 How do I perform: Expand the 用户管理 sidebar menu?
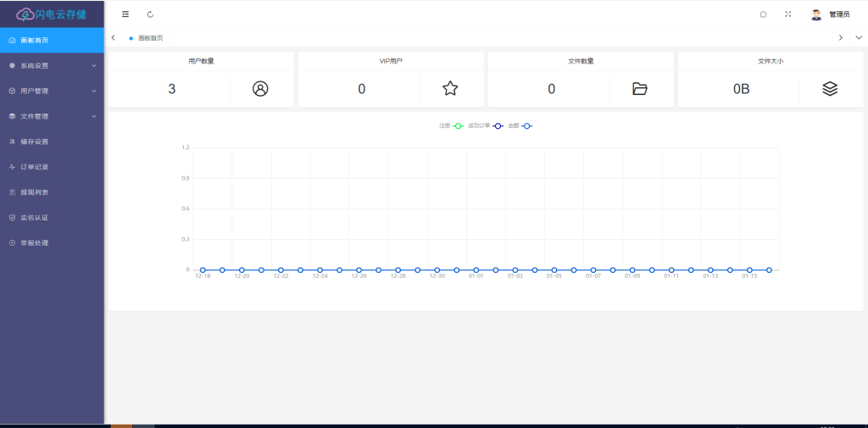[x=52, y=91]
